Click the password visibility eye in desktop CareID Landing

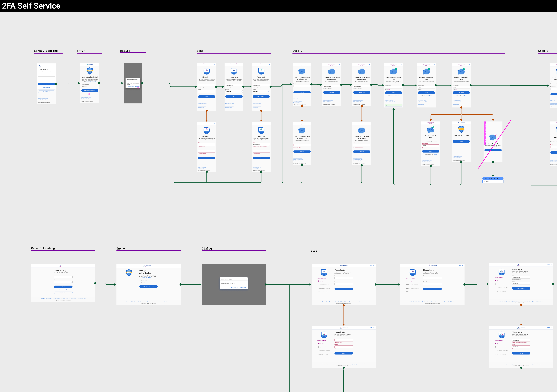71,282
